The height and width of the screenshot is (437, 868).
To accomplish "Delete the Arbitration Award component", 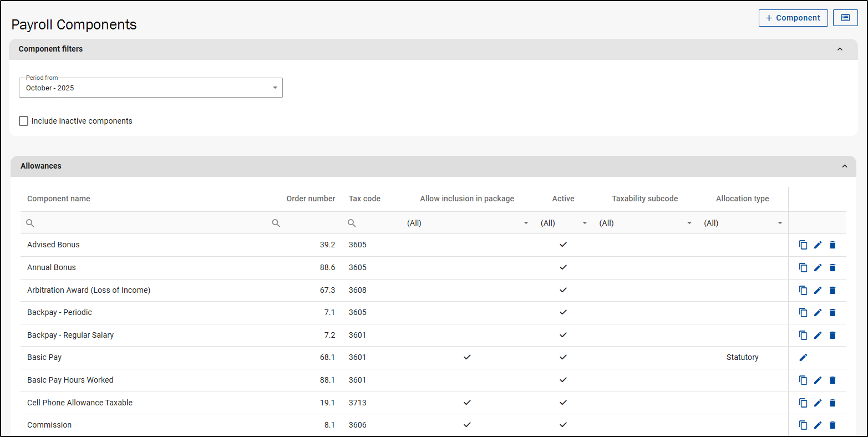I will (833, 290).
